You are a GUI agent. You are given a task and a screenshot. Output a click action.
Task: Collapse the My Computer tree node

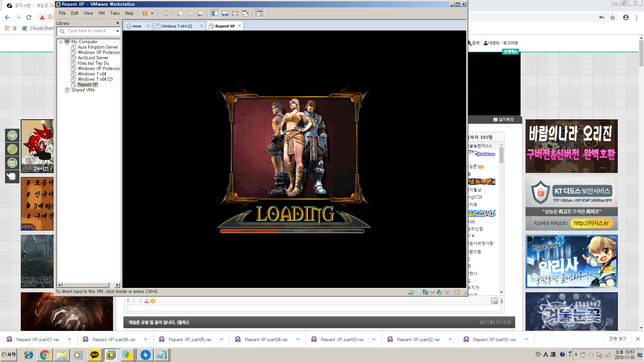tap(61, 42)
